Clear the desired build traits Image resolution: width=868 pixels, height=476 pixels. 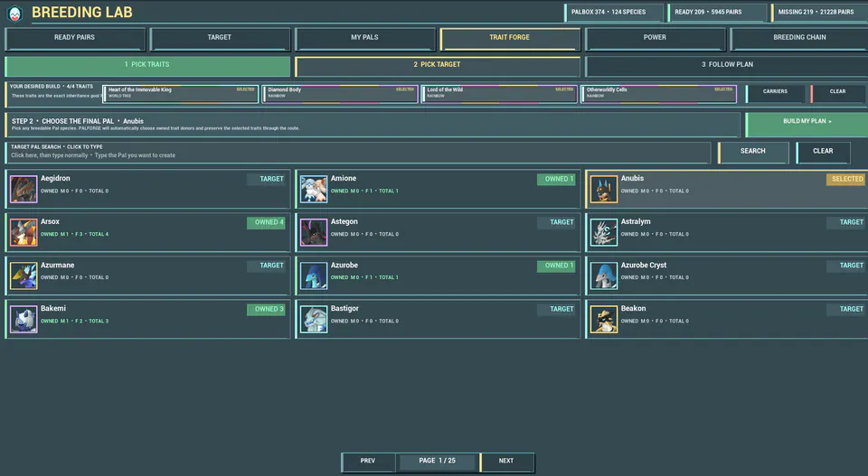pos(837,93)
